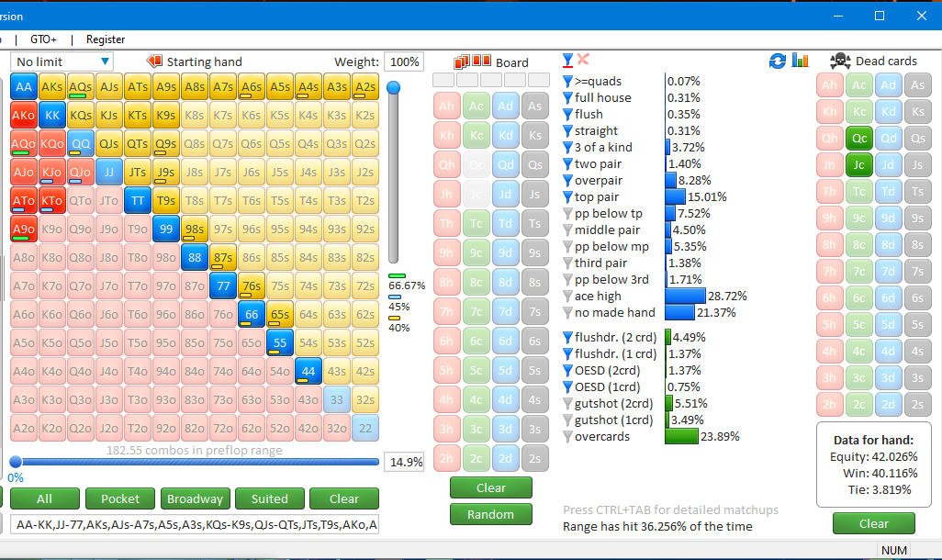Select the 72s hand cell

[x=365, y=286]
